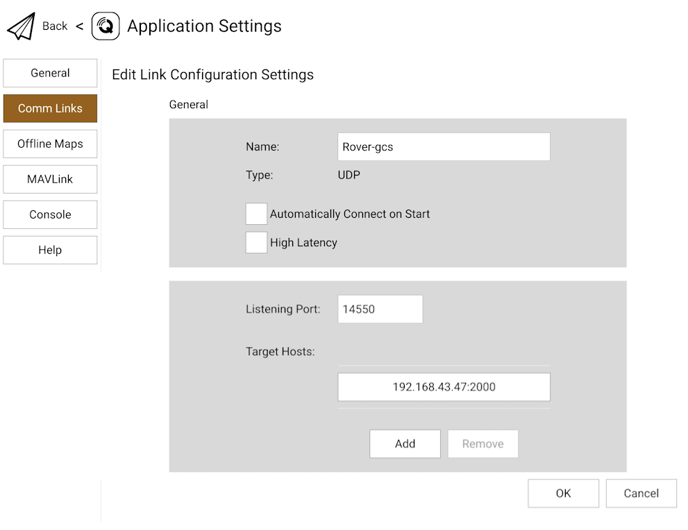Viewport: 688px width, 530px height.
Task: Click the less-than arrow beside Back
Action: pyautogui.click(x=79, y=26)
